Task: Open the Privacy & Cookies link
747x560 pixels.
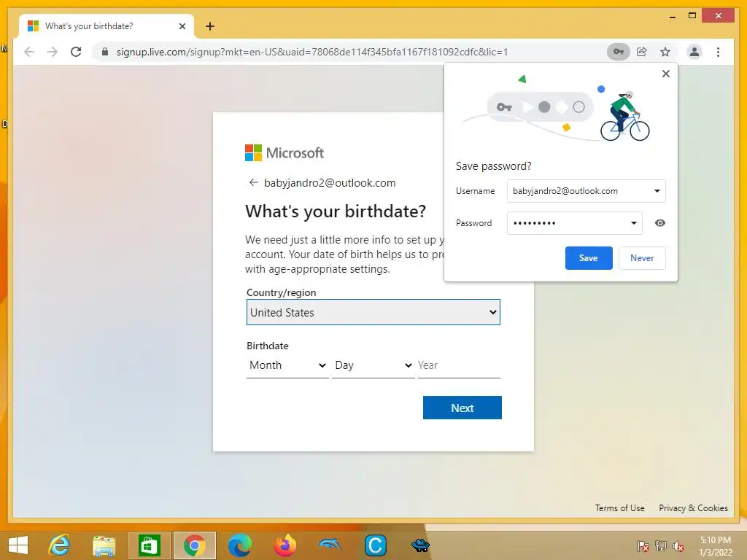Action: (693, 508)
